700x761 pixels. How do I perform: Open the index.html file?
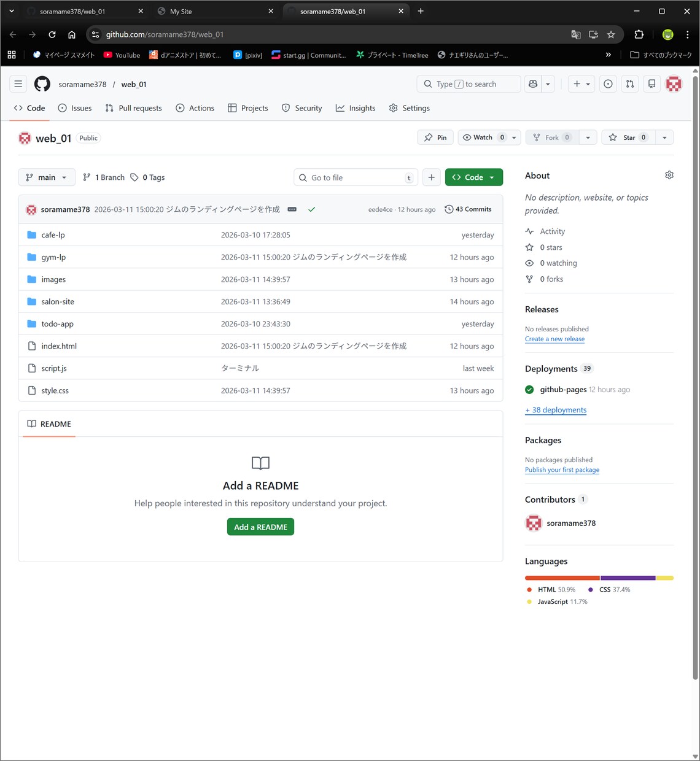pos(59,346)
